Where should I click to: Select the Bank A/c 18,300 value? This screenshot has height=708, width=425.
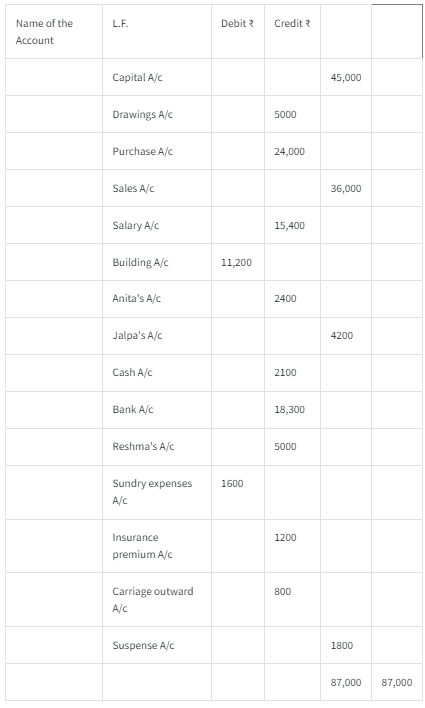click(289, 410)
